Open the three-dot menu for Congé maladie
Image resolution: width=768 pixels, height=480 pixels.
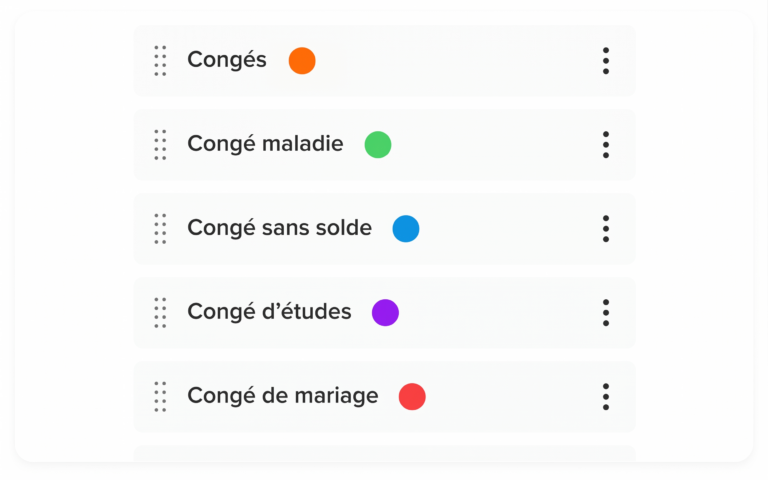click(606, 144)
